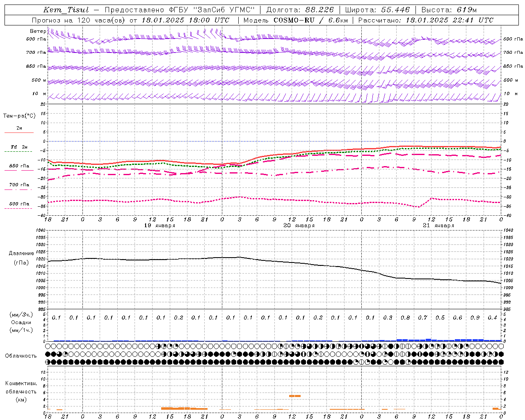Click the 'Td 2м' dew point legend entry
The width and height of the screenshot is (525, 420).
tap(19, 147)
